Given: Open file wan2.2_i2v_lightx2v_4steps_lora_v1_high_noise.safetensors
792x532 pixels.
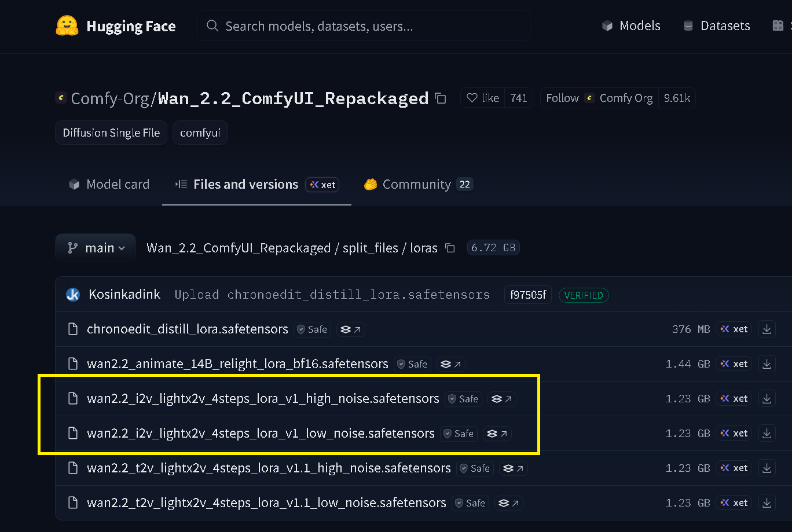Looking at the screenshot, I should coord(263,398).
